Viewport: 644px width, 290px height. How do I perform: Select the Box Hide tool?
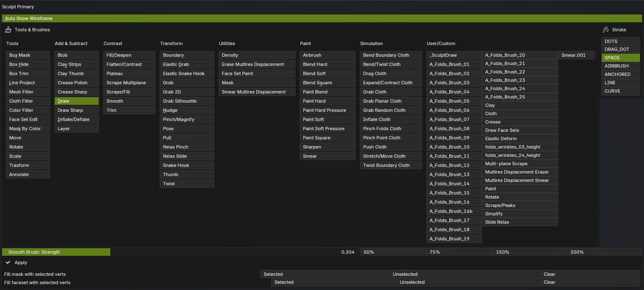click(x=28, y=64)
